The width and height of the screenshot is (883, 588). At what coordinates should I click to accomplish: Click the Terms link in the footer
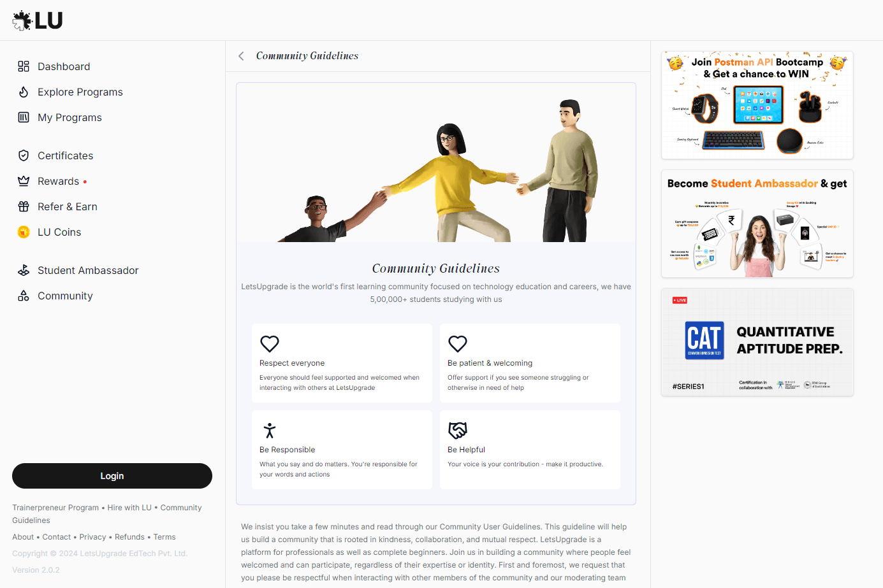click(x=164, y=536)
